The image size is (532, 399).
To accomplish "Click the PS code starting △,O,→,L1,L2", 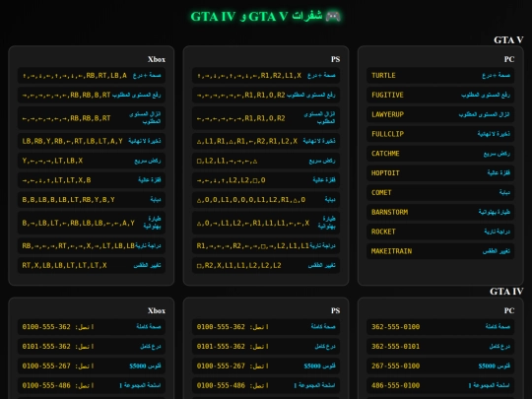I will point(253,223).
